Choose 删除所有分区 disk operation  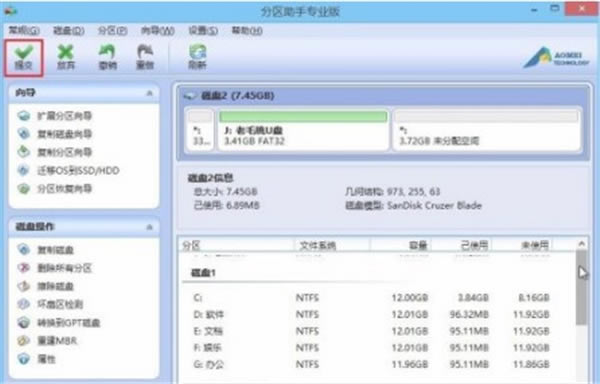tap(55, 268)
